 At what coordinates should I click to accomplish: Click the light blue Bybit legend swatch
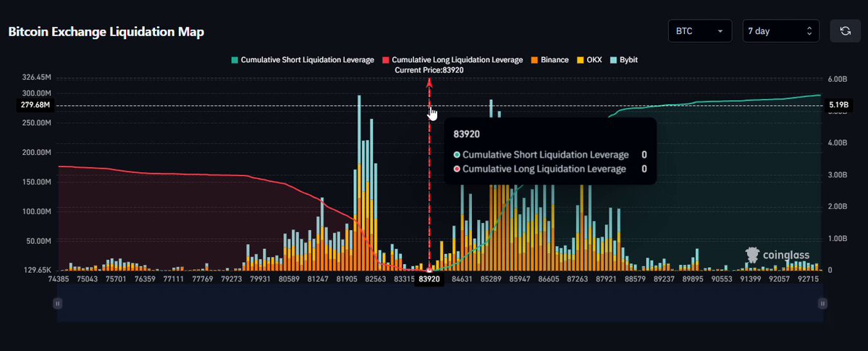[x=613, y=60]
